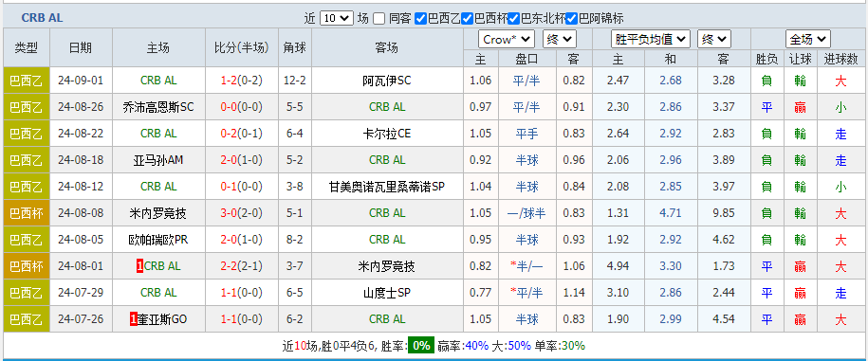Screen dimensions: 868x361
Task: Open the 终 dropdown beside Crow*
Action: coord(560,39)
